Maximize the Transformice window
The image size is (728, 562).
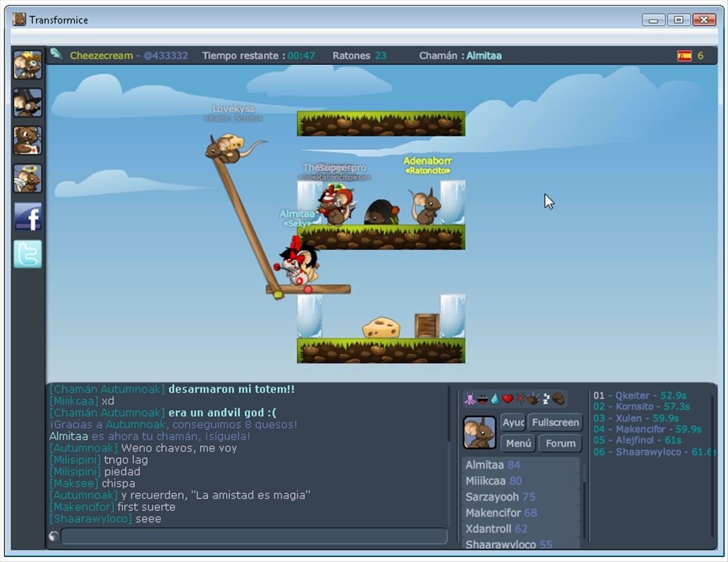point(678,20)
